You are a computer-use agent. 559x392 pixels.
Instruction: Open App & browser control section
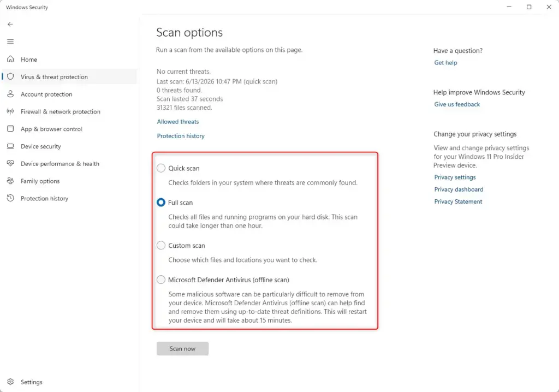coord(51,129)
